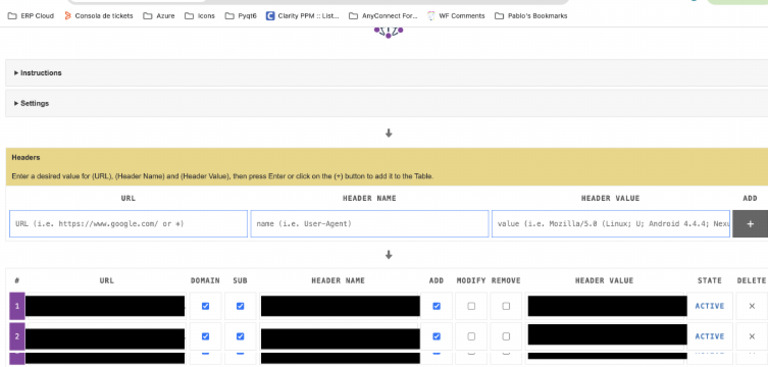Toggle ACTIVE state of row 1
The image size is (768, 367).
[710, 306]
